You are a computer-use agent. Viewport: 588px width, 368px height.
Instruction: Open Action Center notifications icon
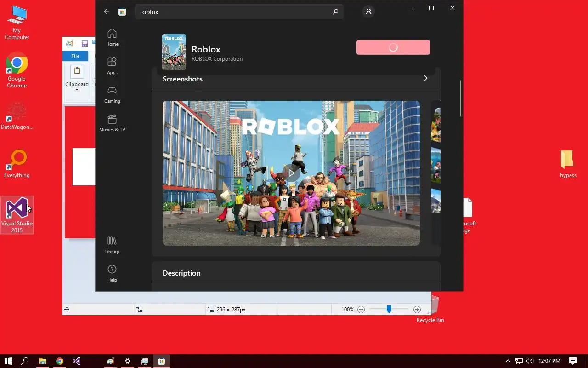click(x=573, y=361)
